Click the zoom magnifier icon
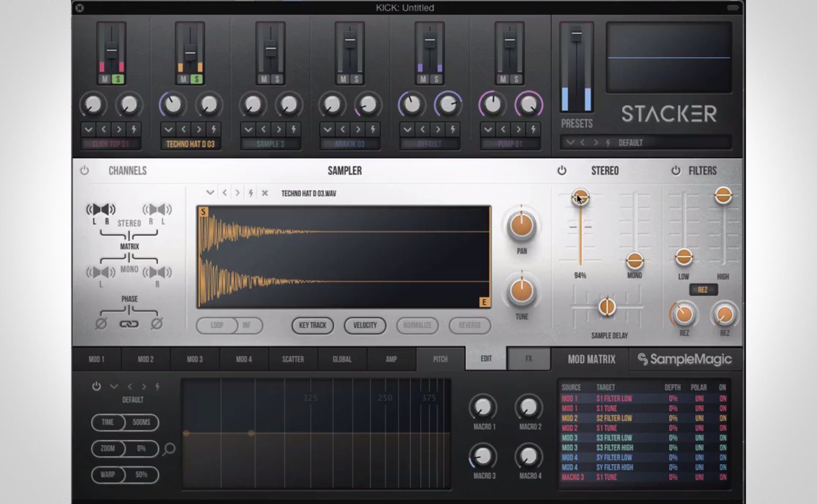Screen dimensions: 817x504 (169, 449)
